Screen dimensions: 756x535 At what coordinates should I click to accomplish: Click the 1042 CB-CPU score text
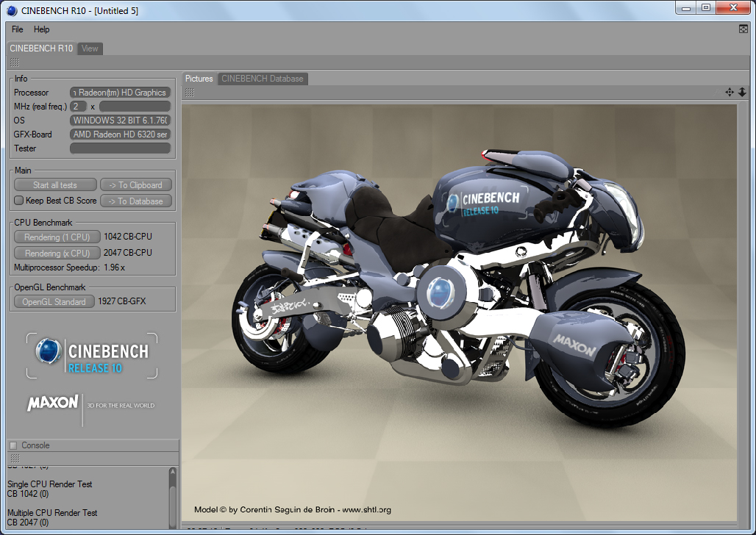point(128,237)
